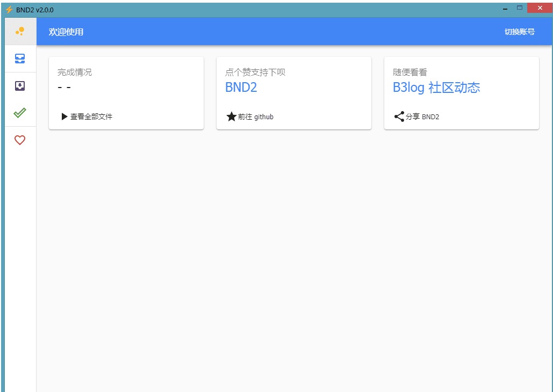Click the star icon beside 前往 github
Image resolution: width=553 pixels, height=392 pixels.
[x=231, y=117]
